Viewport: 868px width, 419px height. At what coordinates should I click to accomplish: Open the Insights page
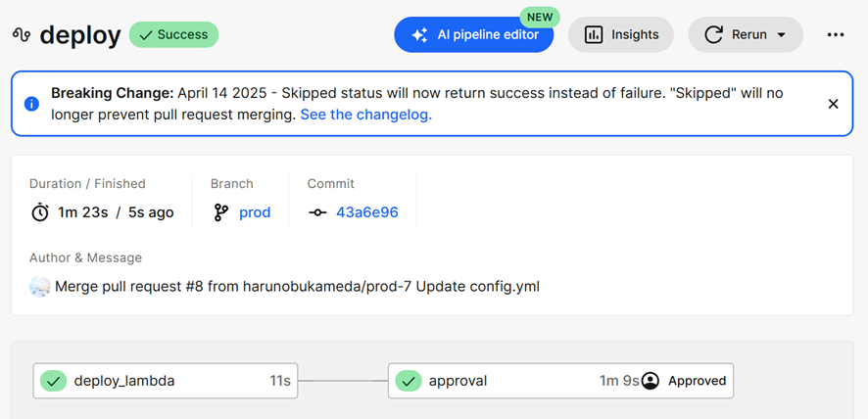(x=620, y=35)
